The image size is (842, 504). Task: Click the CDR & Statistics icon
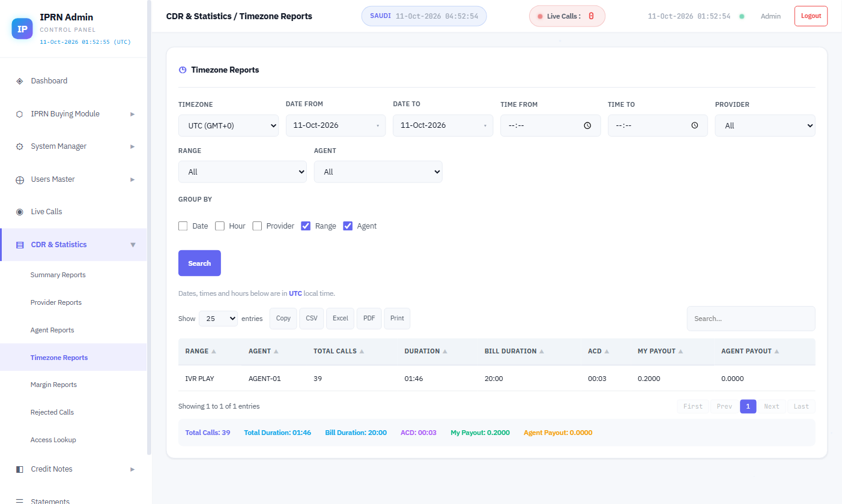click(x=20, y=245)
